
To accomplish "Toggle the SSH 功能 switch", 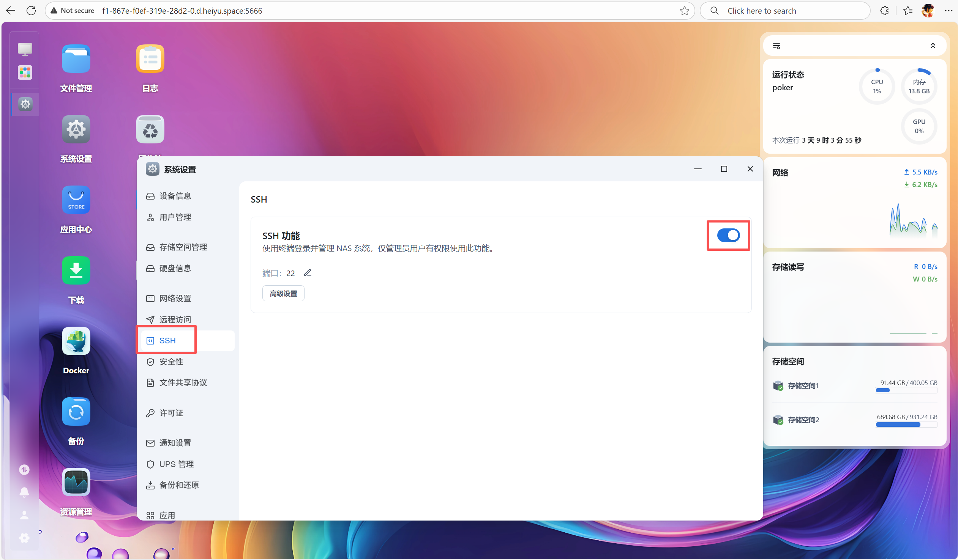I will [x=728, y=235].
